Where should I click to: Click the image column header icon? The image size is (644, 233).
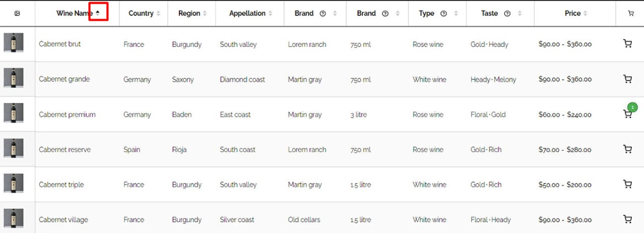(17, 14)
